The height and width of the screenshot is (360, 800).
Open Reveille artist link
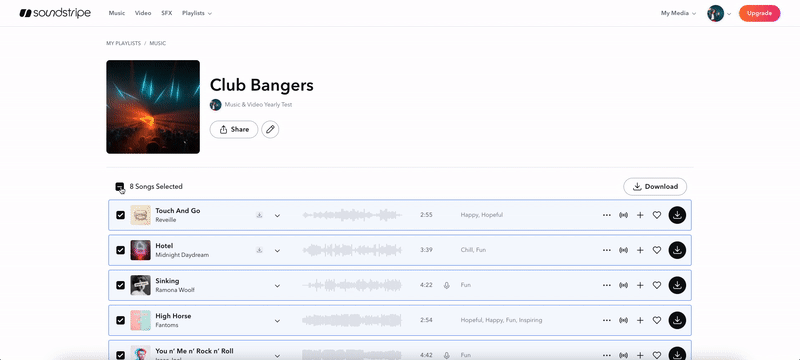pos(166,220)
